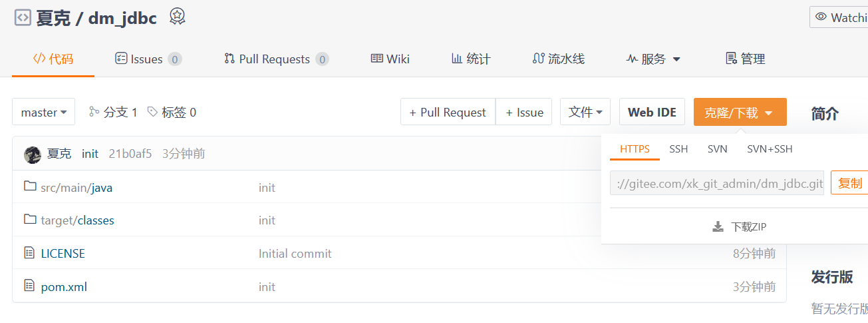868x323 pixels.
Task: Launch the Web IDE
Action: [x=652, y=112]
